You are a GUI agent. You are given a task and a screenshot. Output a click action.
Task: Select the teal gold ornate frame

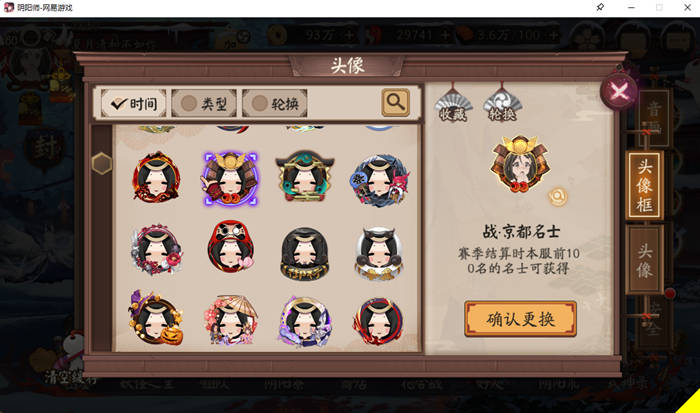tap(305, 176)
